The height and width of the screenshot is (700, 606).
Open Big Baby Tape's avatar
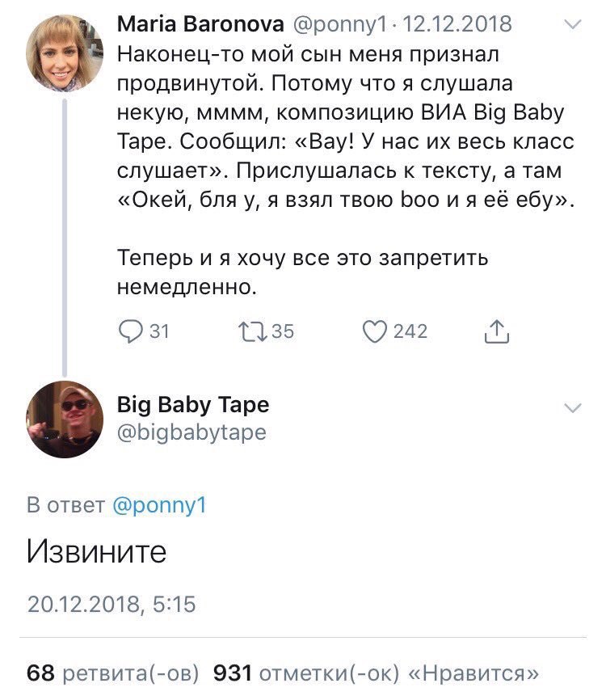(x=65, y=420)
